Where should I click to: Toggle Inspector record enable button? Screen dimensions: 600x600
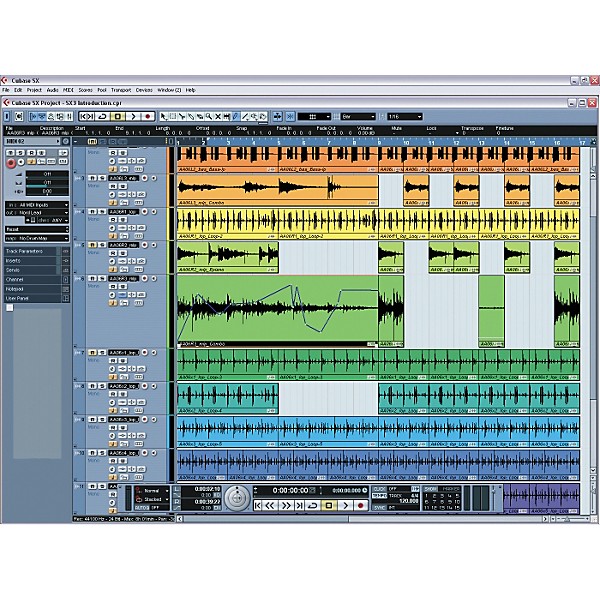(x=11, y=163)
